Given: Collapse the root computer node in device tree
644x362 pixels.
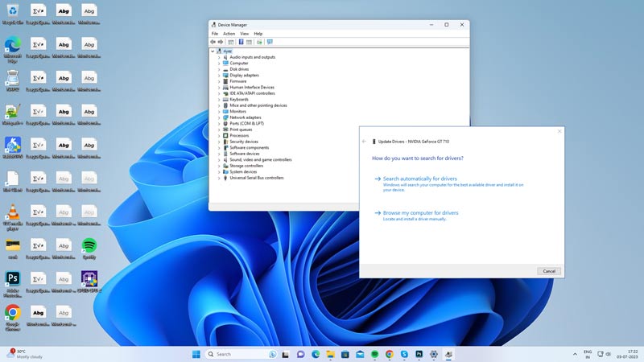Looking at the screenshot, I should [x=213, y=51].
